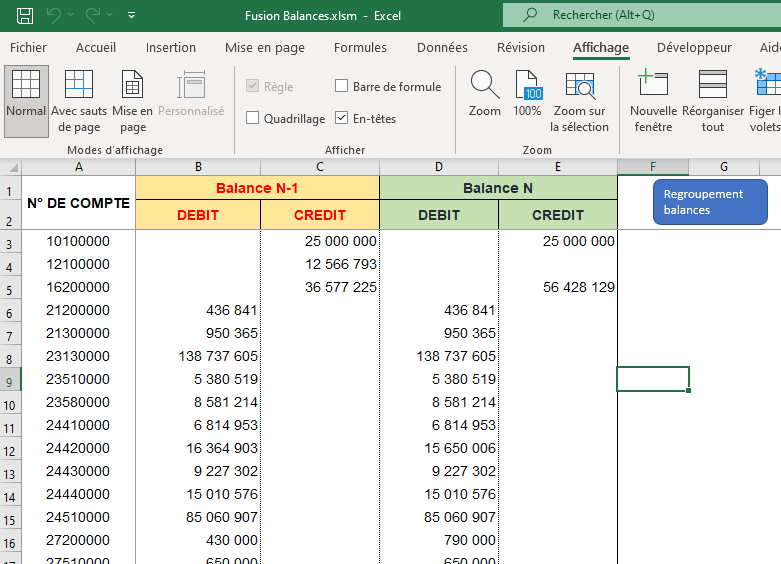Click account number 23130000
The width and height of the screenshot is (781, 564).
coord(79,357)
